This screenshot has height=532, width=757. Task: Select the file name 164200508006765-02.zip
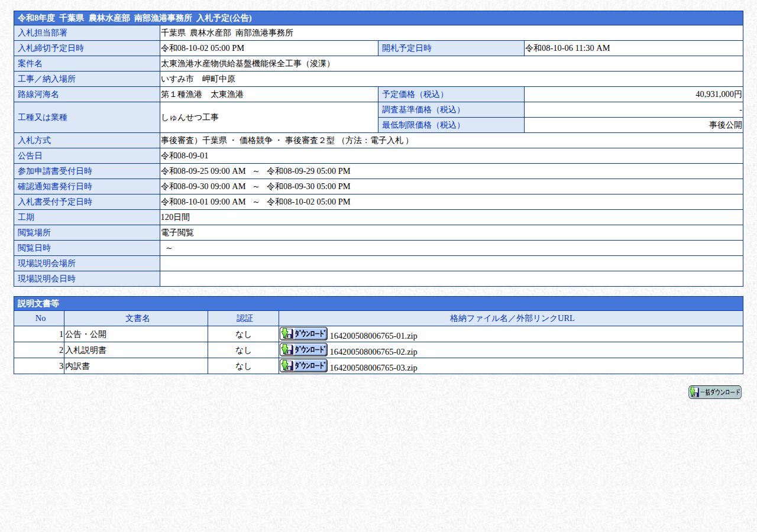pyautogui.click(x=373, y=352)
